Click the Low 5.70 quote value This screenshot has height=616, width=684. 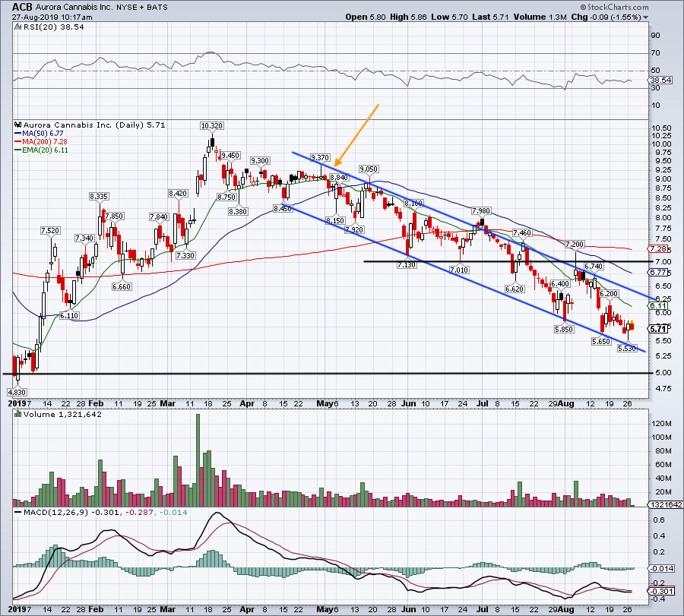point(449,17)
